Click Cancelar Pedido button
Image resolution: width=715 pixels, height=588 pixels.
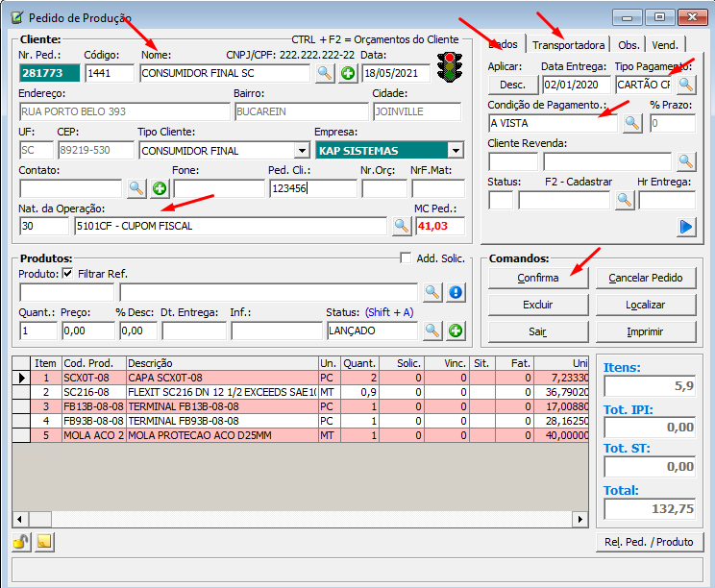646,278
